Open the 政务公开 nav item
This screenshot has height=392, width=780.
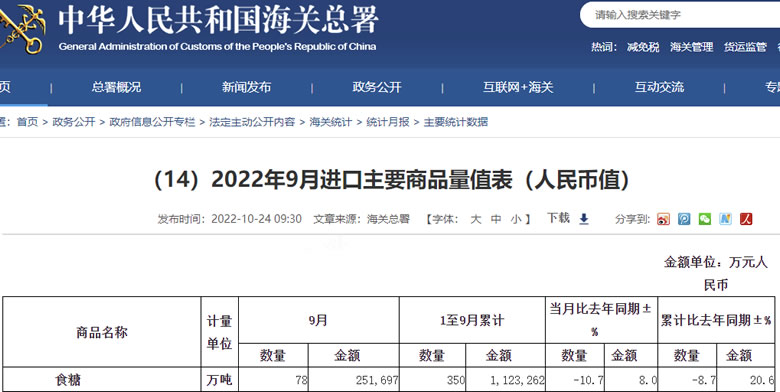point(377,87)
